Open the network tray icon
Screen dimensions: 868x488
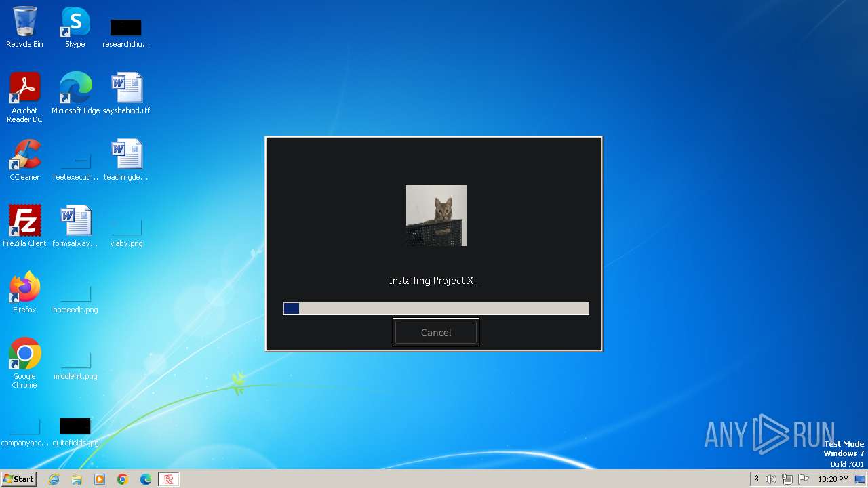coord(787,479)
